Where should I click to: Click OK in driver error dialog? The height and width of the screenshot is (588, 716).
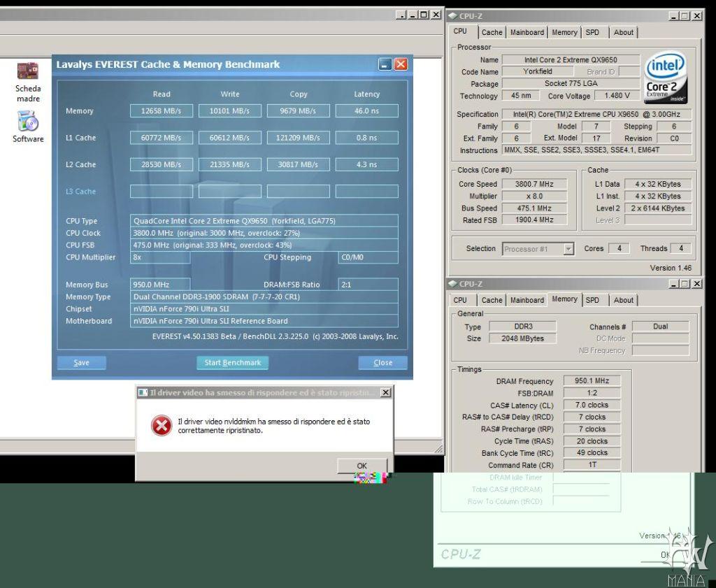coord(361,466)
